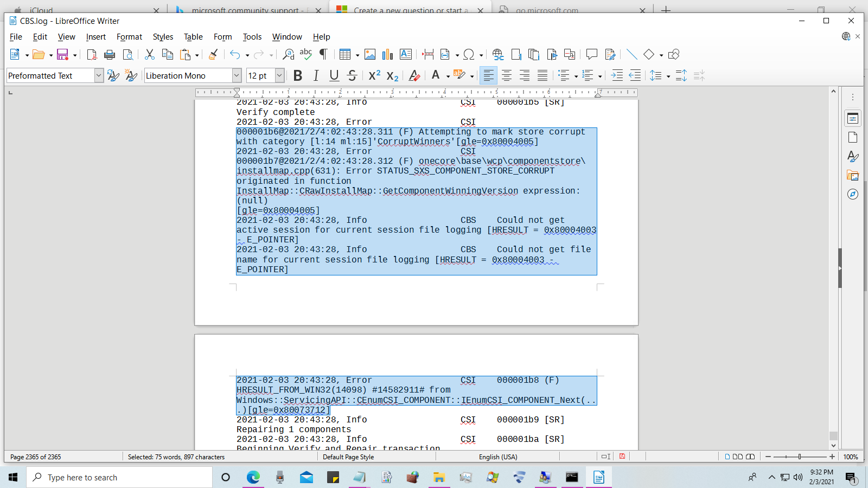Open Find and Replace
This screenshot has width=868, height=488.
click(288, 54)
